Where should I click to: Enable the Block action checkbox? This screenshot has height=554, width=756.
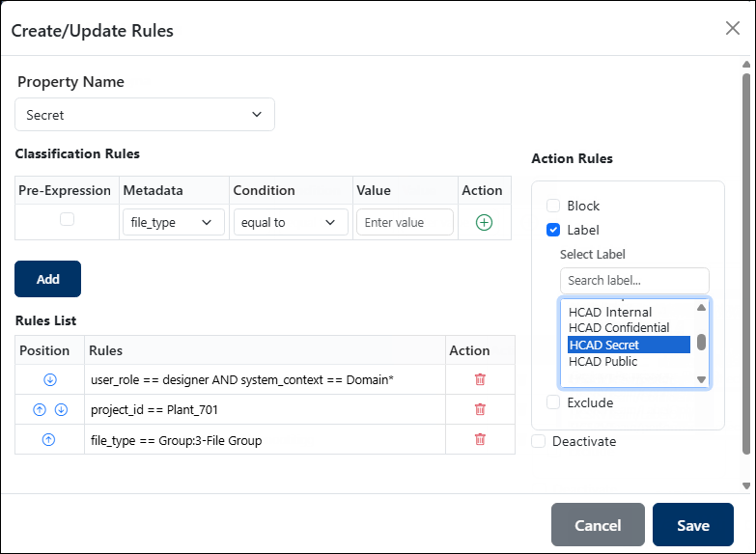(553, 206)
